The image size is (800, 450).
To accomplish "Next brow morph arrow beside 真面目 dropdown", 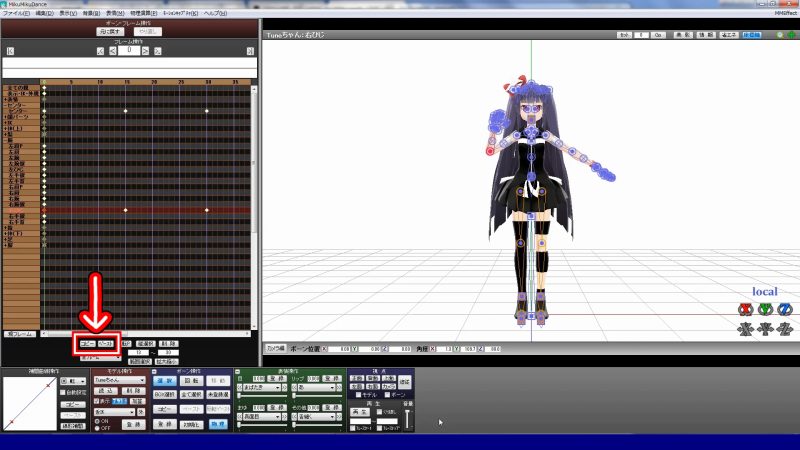I will click(284, 417).
